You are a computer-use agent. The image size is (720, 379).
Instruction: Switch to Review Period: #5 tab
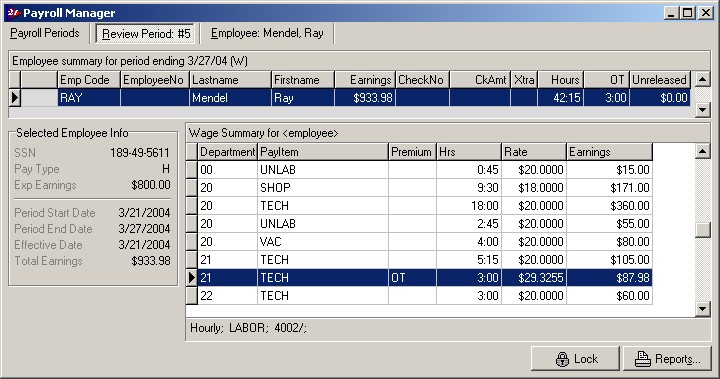[x=146, y=34]
